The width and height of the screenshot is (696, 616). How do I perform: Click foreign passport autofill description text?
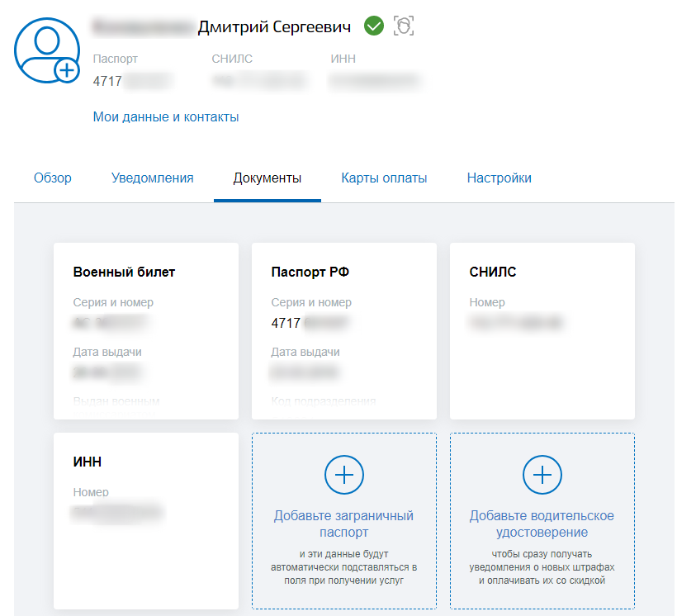[344, 567]
